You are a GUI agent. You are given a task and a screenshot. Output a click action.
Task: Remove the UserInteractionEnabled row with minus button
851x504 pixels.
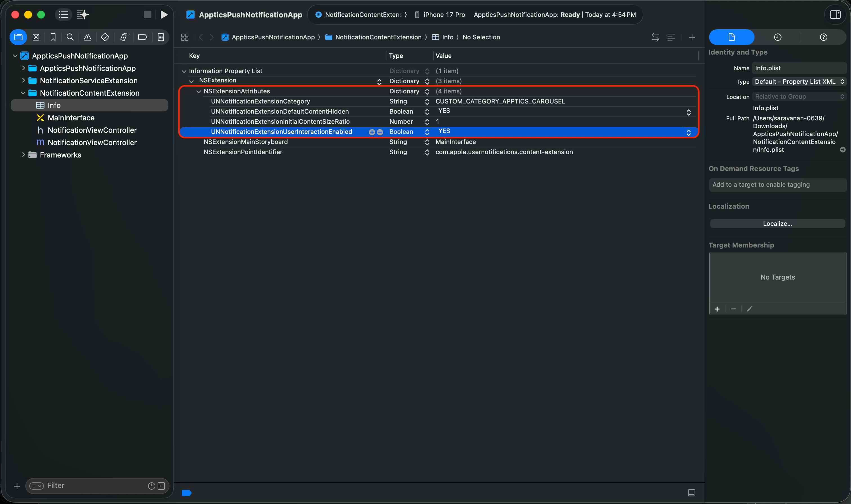point(380,132)
